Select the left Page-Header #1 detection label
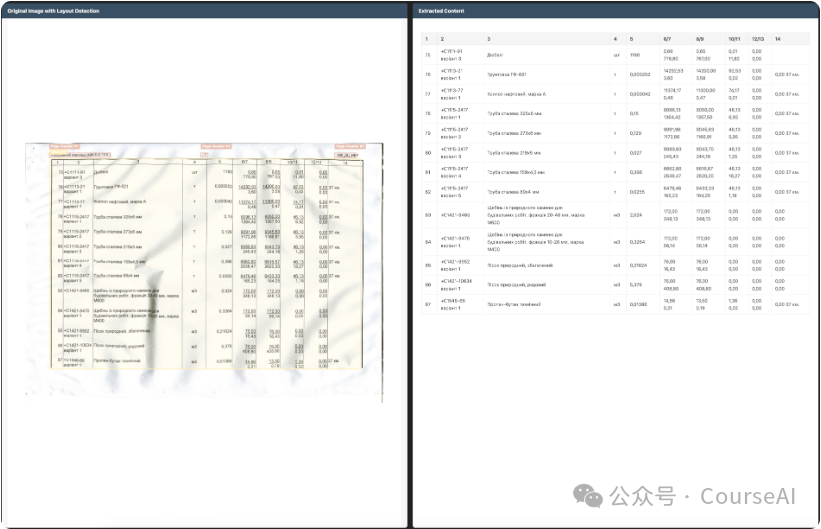The width and height of the screenshot is (821, 529). click(x=64, y=146)
